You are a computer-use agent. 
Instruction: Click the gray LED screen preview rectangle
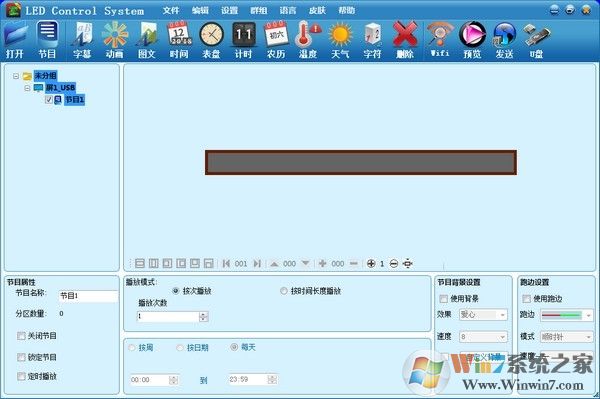[x=361, y=163]
